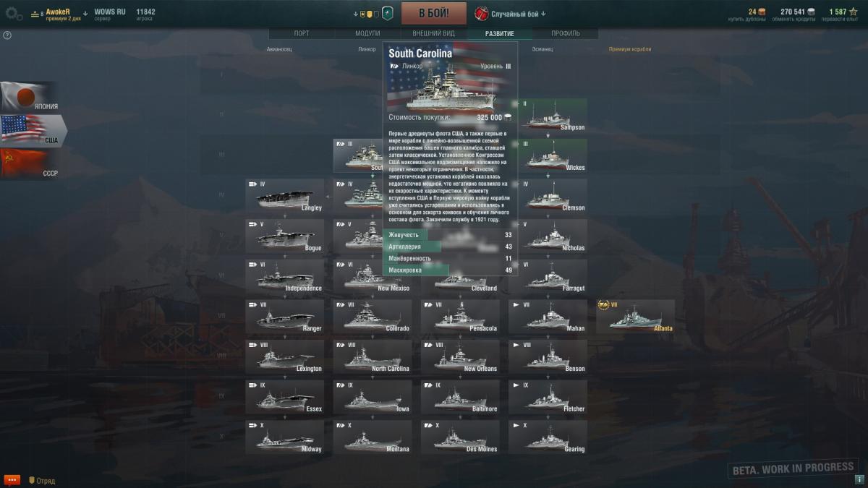Select the Midway carrier thumbnail
Screen dimensions: 868x488
click(285, 437)
